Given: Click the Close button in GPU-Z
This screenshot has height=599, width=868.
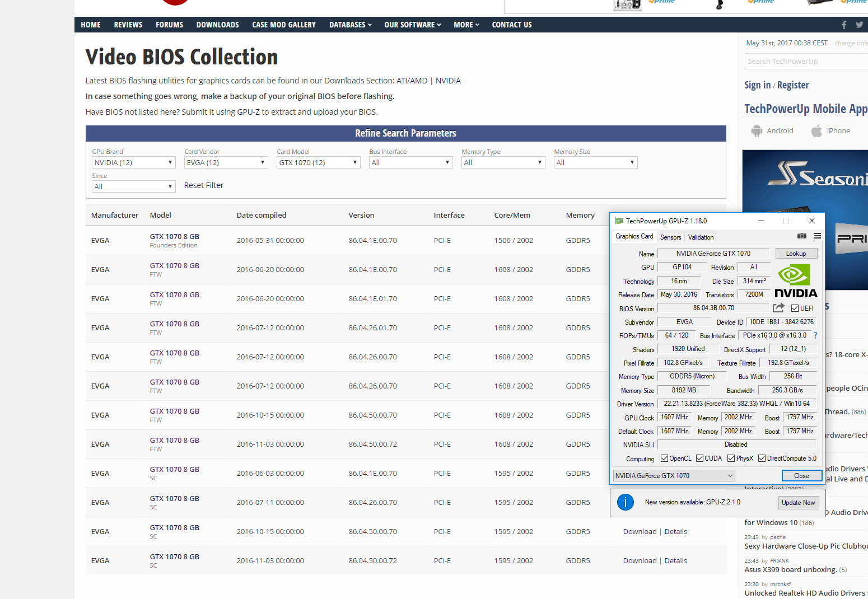Looking at the screenshot, I should 801,476.
